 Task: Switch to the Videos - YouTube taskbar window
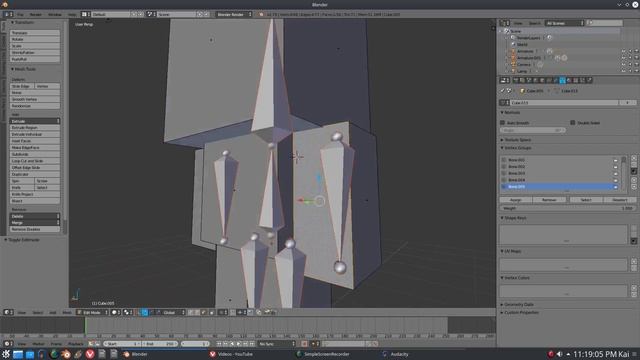coord(231,354)
